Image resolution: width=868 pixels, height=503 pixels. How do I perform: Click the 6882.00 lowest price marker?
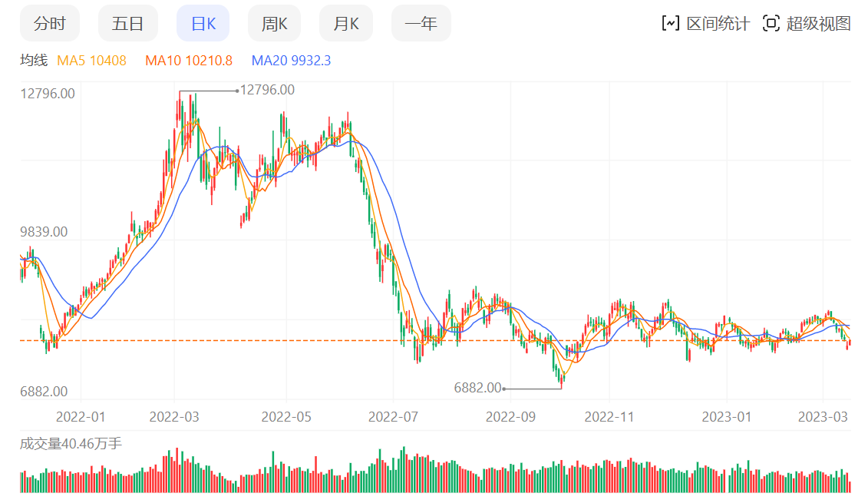coord(477,388)
